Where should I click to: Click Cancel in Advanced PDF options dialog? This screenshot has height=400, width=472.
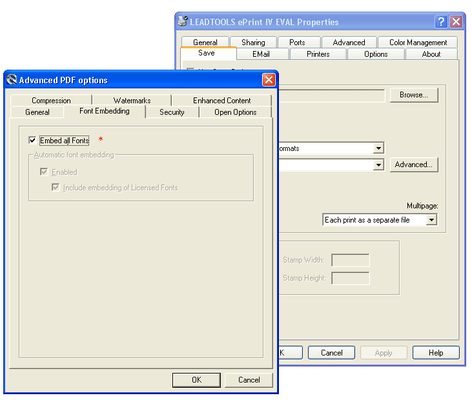pos(249,380)
